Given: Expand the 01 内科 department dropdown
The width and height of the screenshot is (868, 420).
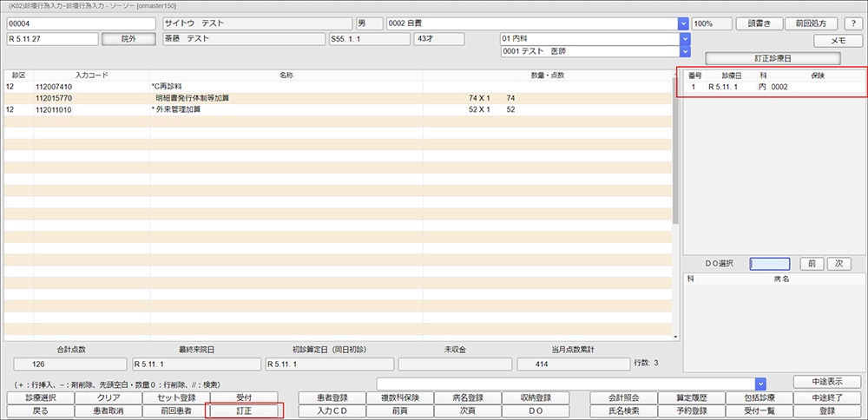Looking at the screenshot, I should pyautogui.click(x=684, y=39).
